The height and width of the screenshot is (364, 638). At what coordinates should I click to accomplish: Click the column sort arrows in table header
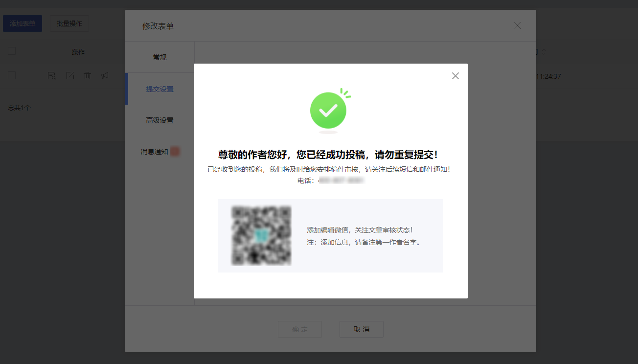544,52
